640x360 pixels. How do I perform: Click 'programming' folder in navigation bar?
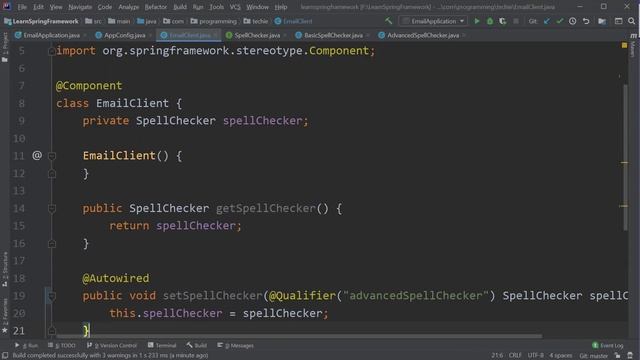coord(214,21)
